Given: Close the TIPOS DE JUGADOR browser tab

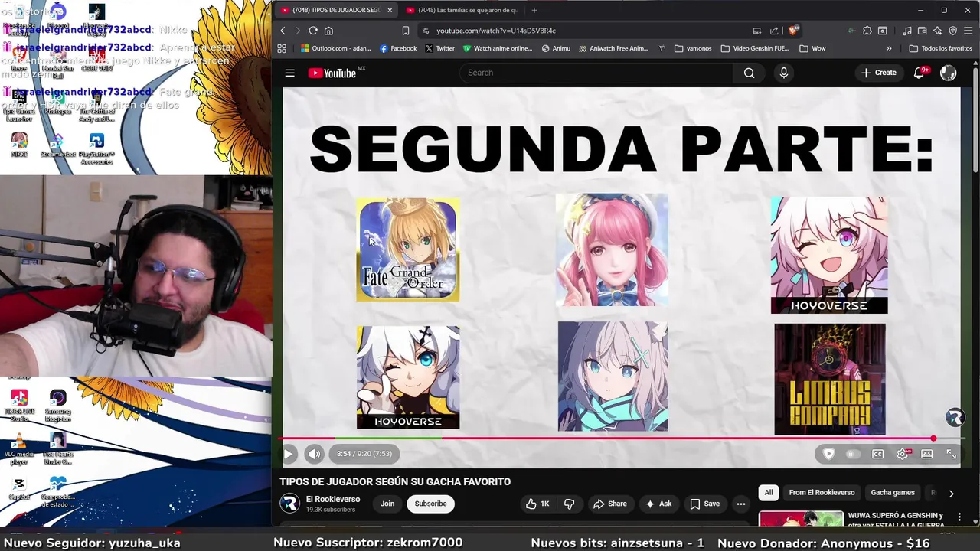Looking at the screenshot, I should tap(390, 10).
